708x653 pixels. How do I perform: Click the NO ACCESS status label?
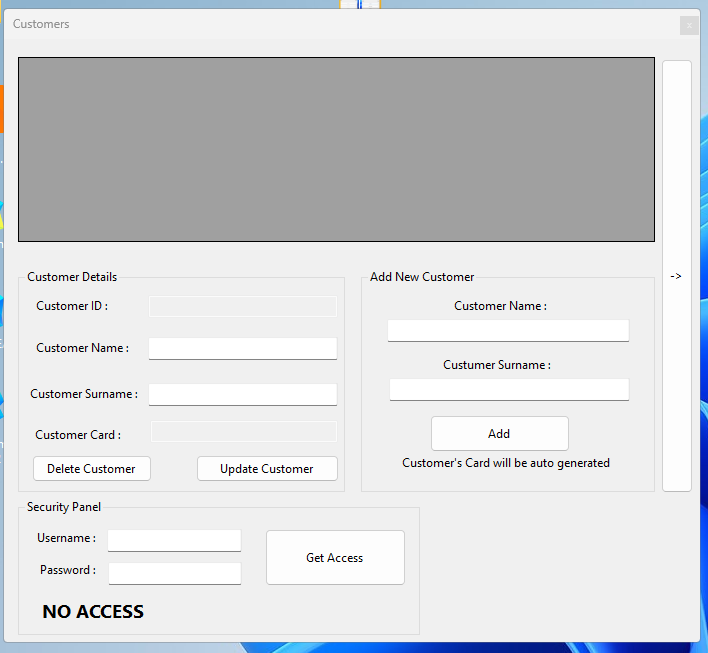click(x=93, y=612)
